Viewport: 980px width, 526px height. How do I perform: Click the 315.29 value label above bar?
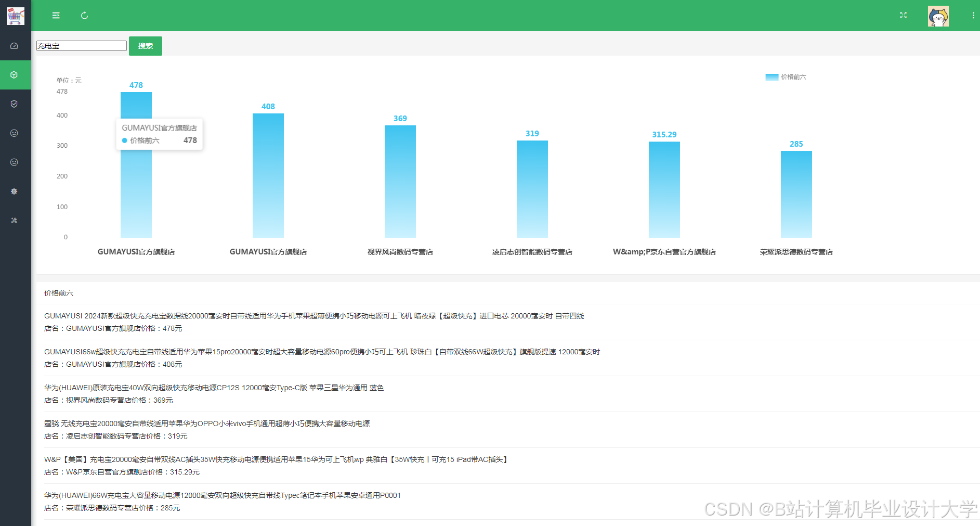(664, 135)
